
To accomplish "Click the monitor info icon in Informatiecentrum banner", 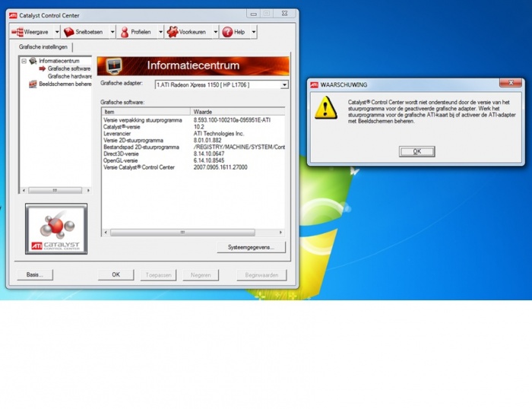I will (x=114, y=66).
